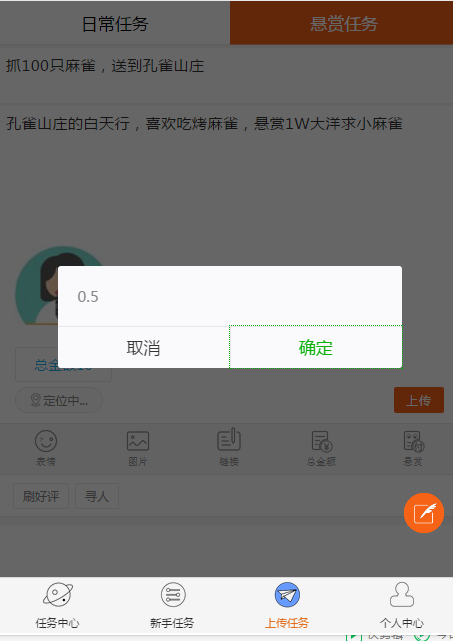Go to 任务中心 planet icon
Viewport: 453px width, 641px height.
(58, 595)
